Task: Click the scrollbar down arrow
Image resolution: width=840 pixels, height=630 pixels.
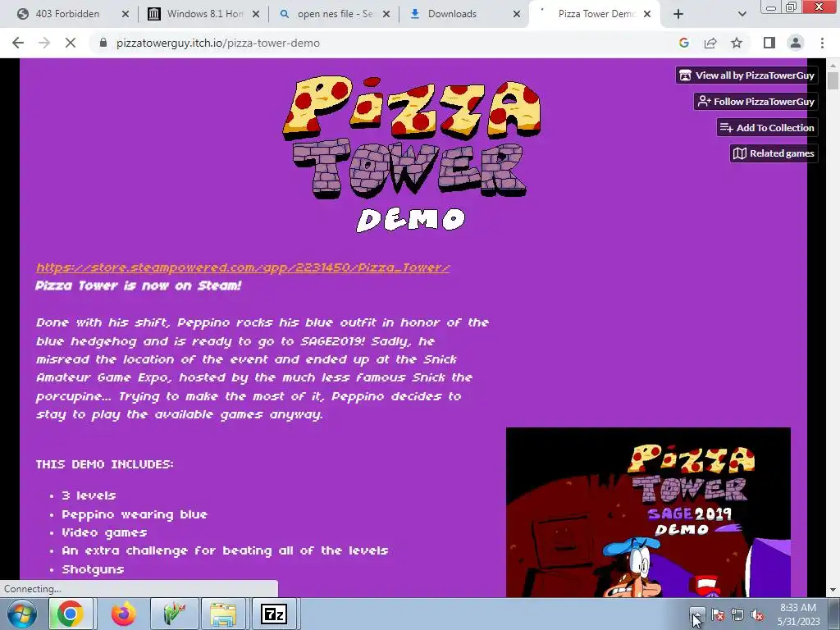Action: coord(833,590)
